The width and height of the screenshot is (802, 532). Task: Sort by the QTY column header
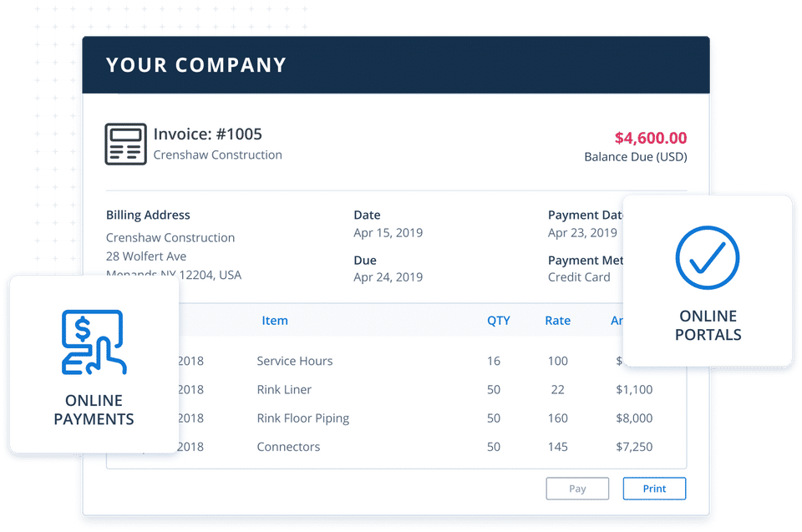click(499, 321)
